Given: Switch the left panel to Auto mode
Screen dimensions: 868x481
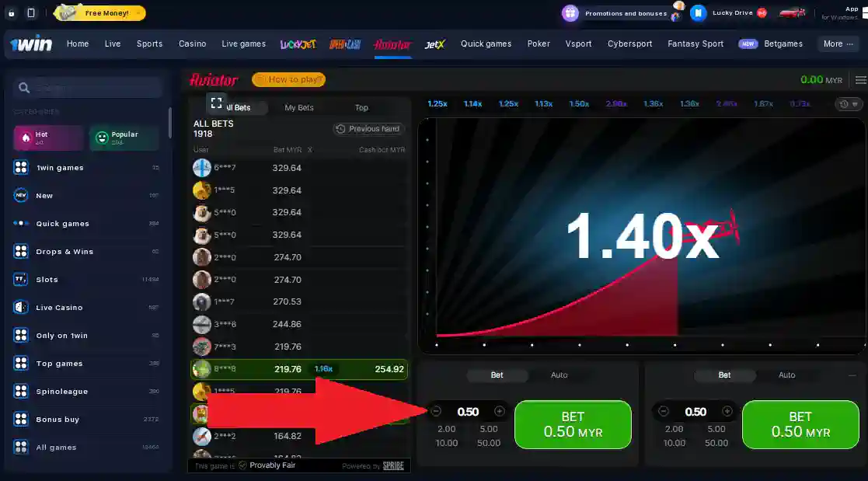Looking at the screenshot, I should [559, 375].
